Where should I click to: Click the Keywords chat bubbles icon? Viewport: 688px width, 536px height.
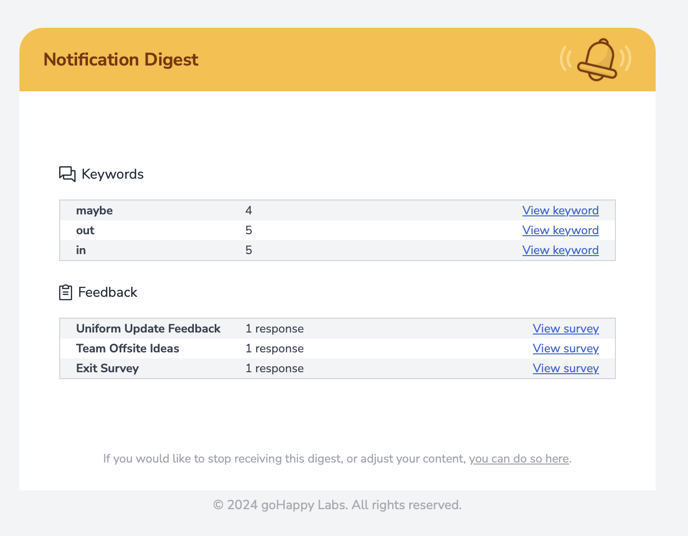coord(67,174)
